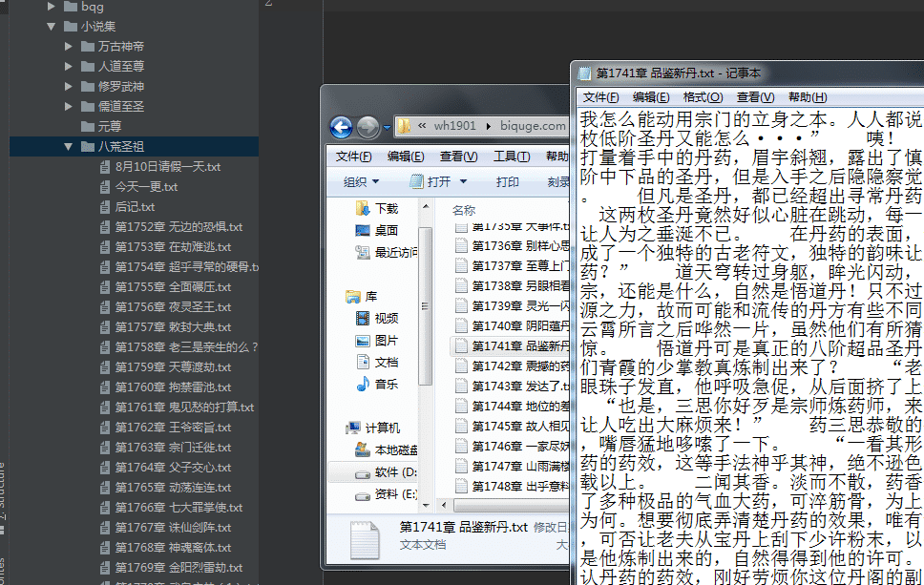Select 库 in Explorer navigation pane
924x585 pixels.
362,297
